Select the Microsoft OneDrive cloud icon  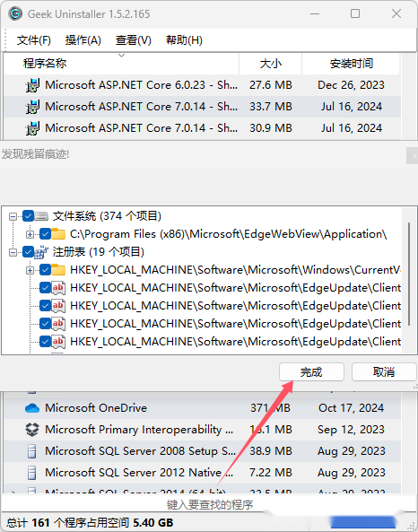32,408
